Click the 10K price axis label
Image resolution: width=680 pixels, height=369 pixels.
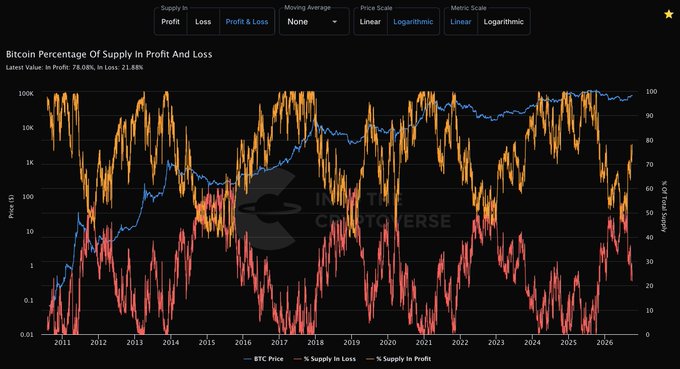coord(28,128)
